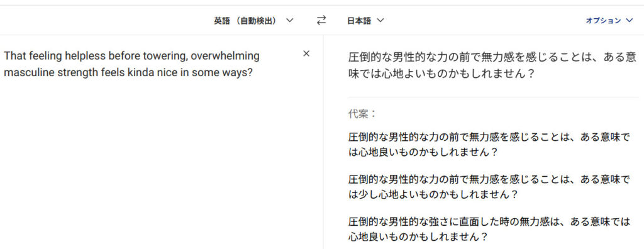Select the main Japanese translation output
Image resolution: width=644 pixels, height=249 pixels.
click(492, 66)
